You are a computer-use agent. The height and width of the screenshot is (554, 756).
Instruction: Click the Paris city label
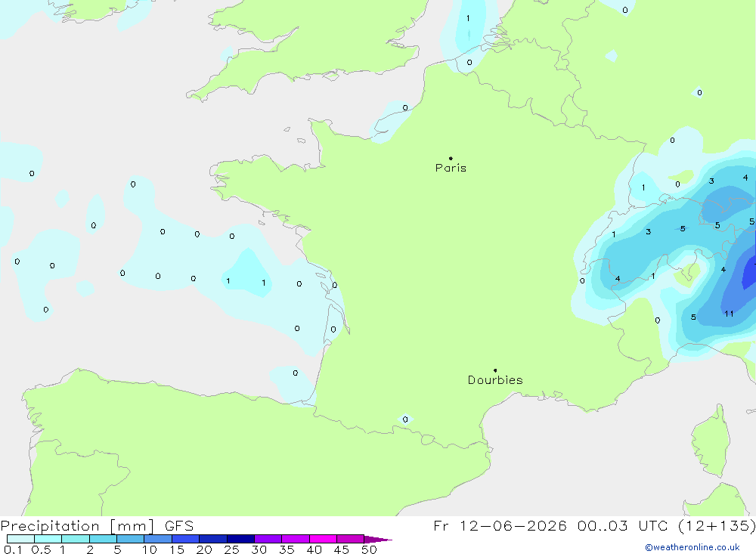451,168
